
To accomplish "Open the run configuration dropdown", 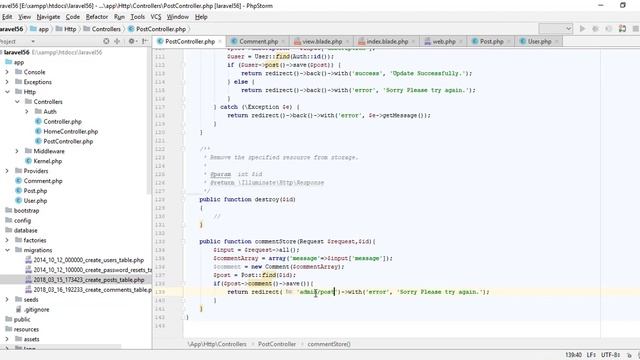I will pos(556,29).
